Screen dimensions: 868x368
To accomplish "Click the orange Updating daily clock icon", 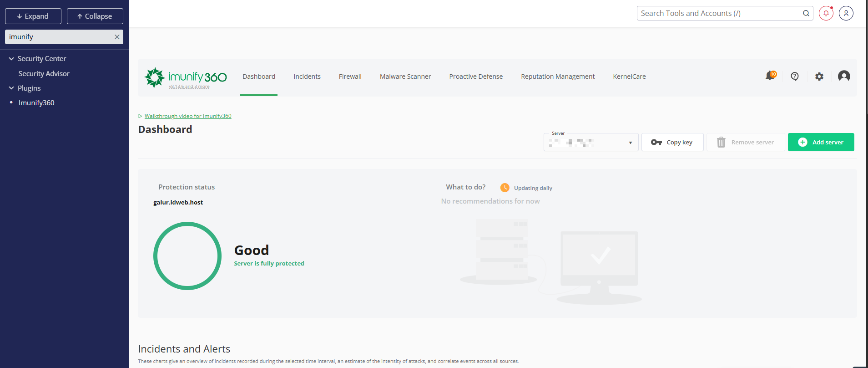I will (x=505, y=188).
